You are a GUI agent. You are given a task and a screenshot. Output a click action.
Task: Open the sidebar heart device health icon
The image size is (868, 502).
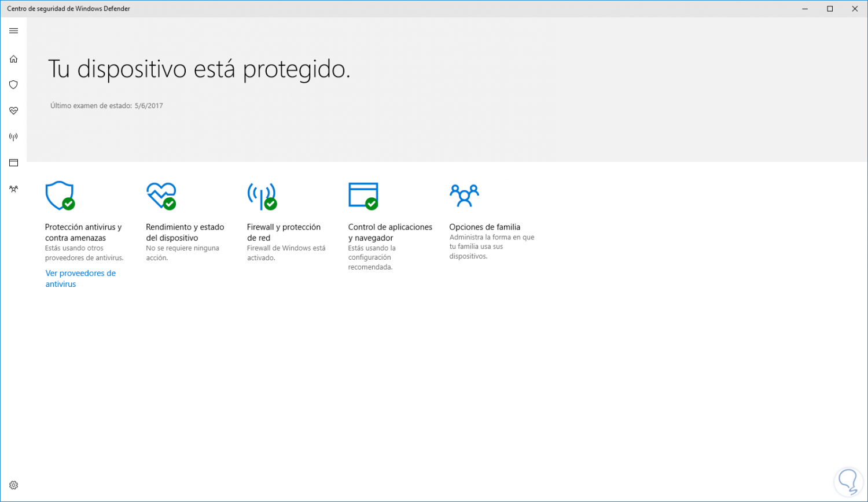pos(14,110)
